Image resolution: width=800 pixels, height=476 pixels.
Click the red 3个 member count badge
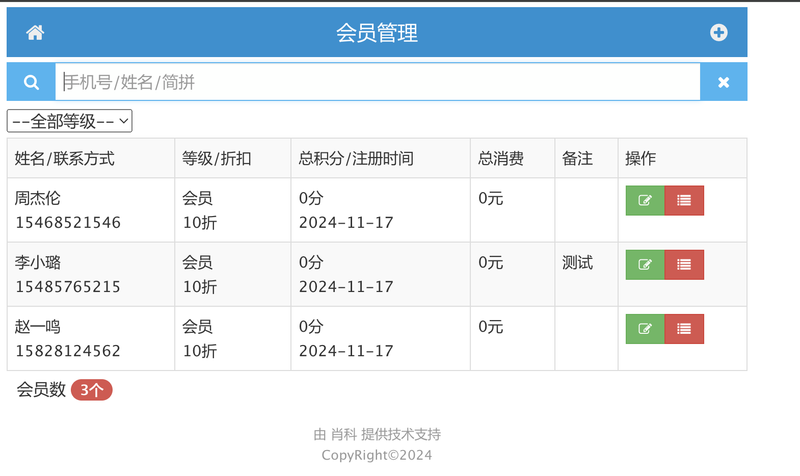(x=91, y=390)
